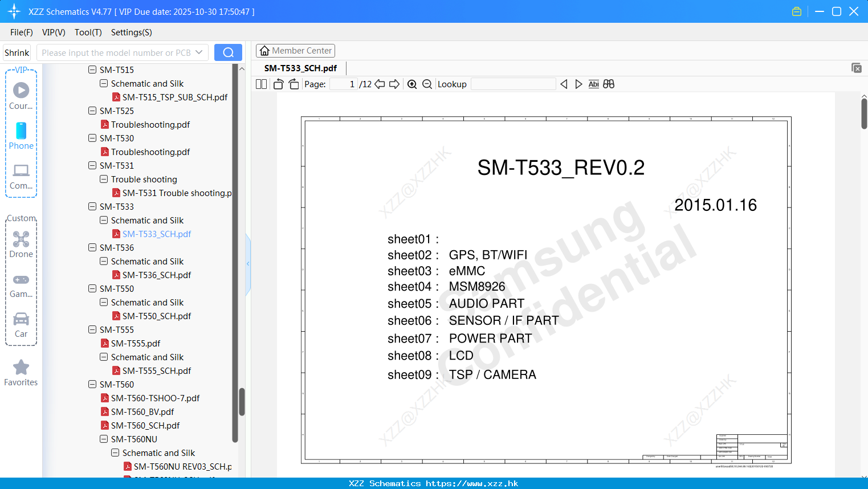
Task: Collapse the SM-T560NU node
Action: tap(104, 439)
